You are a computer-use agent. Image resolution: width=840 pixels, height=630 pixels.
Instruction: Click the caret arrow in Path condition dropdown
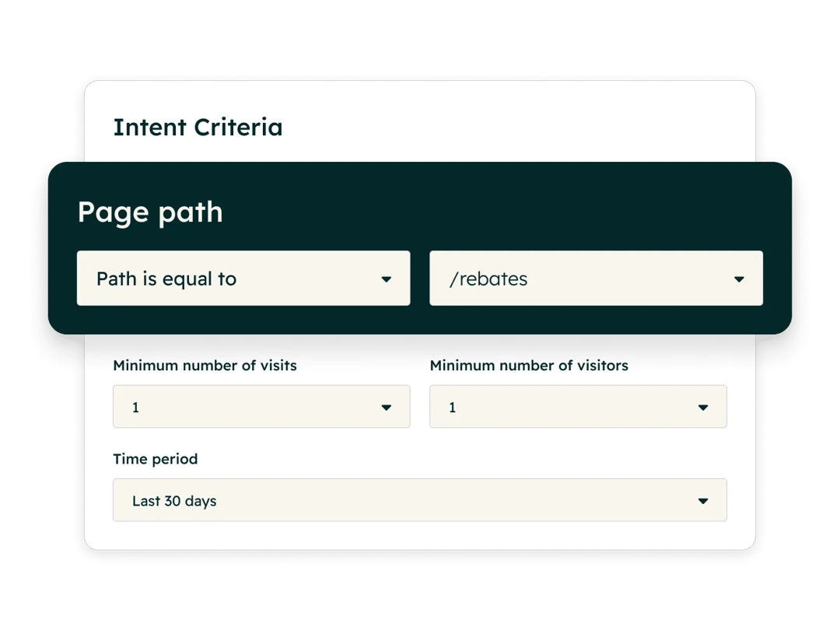(x=386, y=279)
